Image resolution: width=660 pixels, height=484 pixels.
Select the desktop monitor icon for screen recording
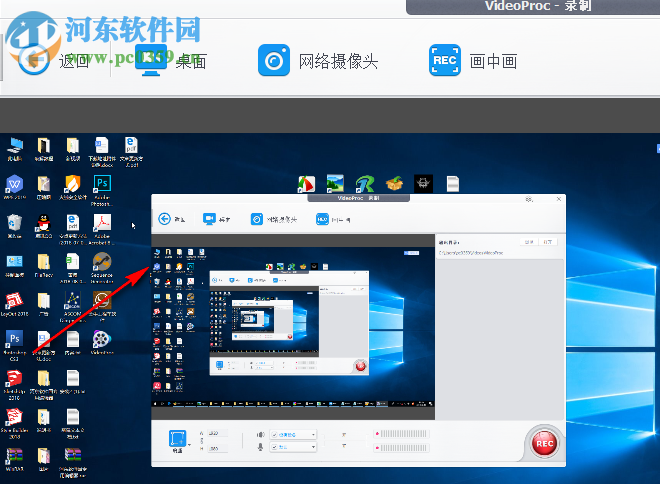click(x=151, y=60)
